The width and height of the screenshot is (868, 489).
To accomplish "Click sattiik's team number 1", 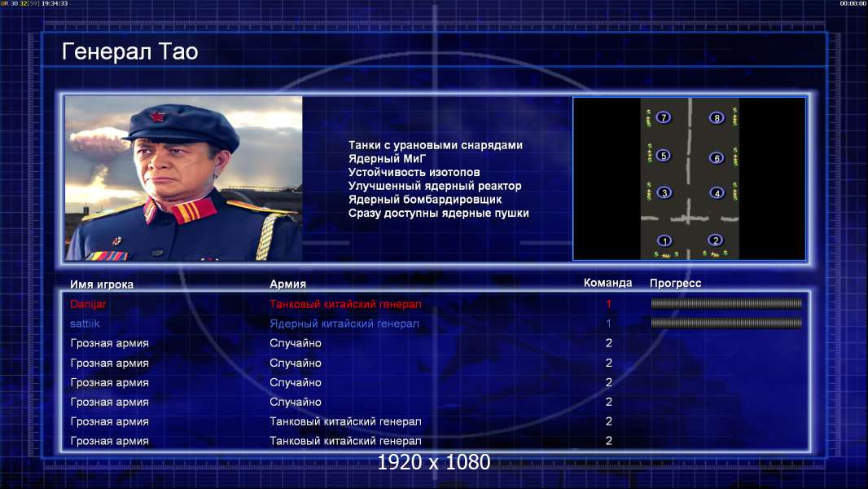I will [608, 323].
